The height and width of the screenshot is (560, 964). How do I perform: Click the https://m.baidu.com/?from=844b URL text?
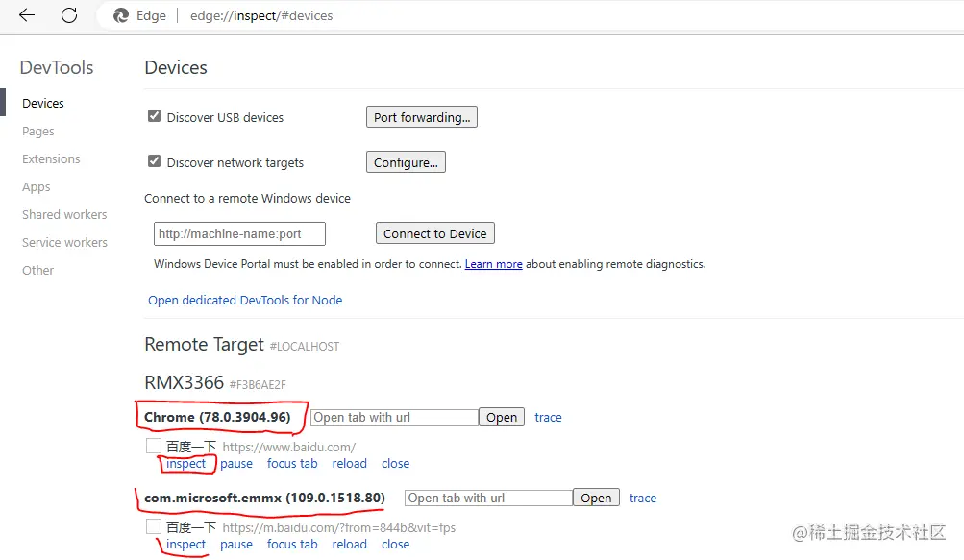pyautogui.click(x=338, y=527)
